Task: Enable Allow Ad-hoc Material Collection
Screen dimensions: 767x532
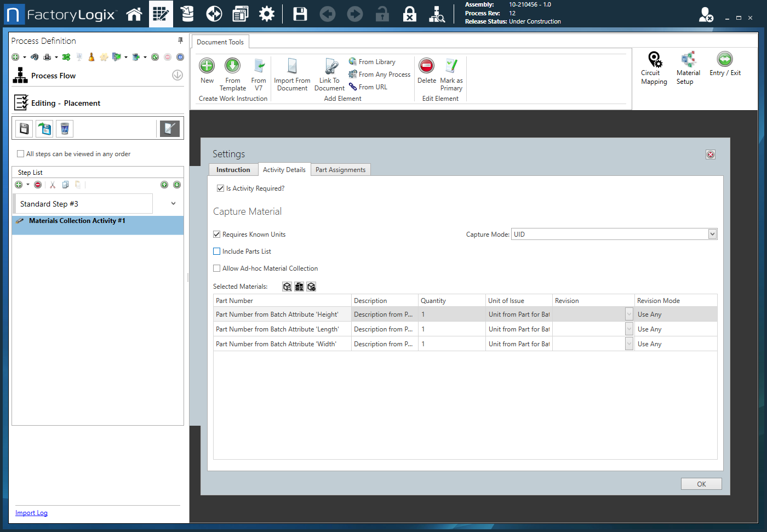Action: pos(217,268)
